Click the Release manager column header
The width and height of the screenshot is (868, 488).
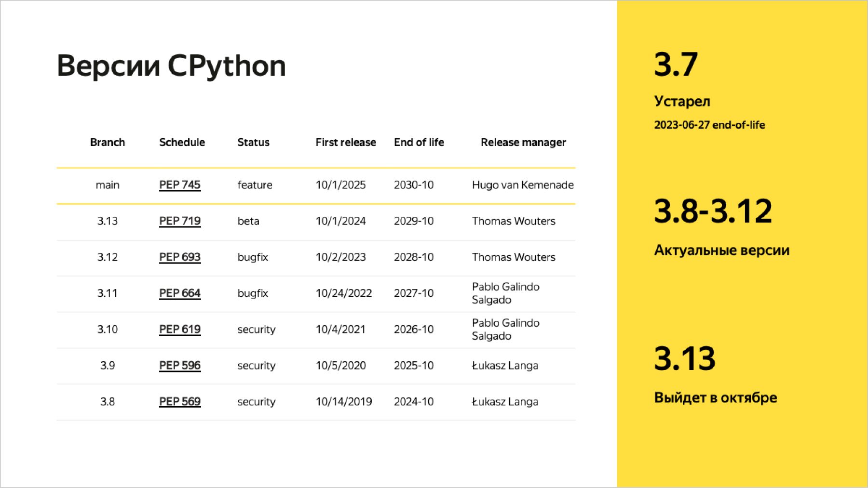[523, 143]
